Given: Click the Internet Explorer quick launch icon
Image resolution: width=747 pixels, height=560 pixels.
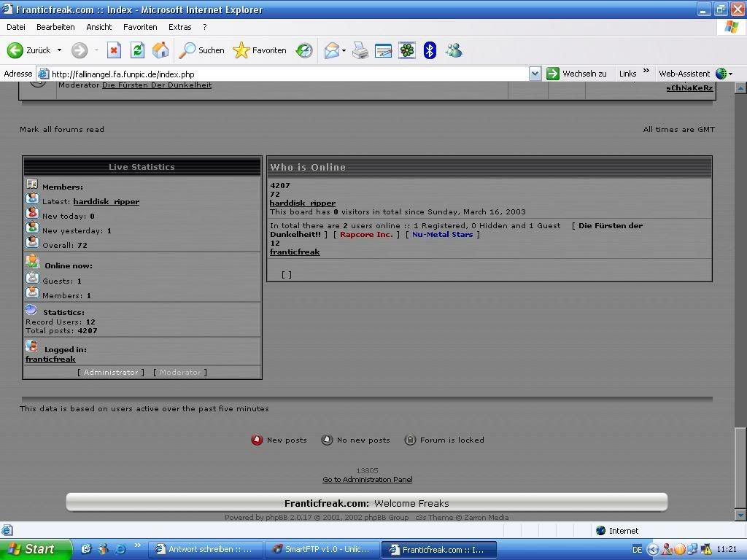Looking at the screenshot, I should coord(120,549).
